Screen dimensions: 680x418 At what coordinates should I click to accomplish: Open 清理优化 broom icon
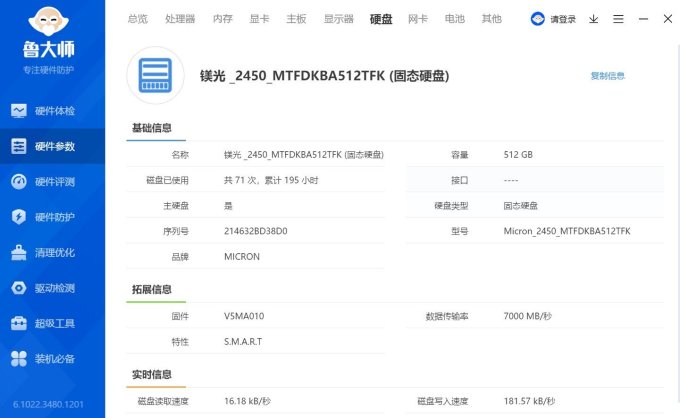(19, 252)
